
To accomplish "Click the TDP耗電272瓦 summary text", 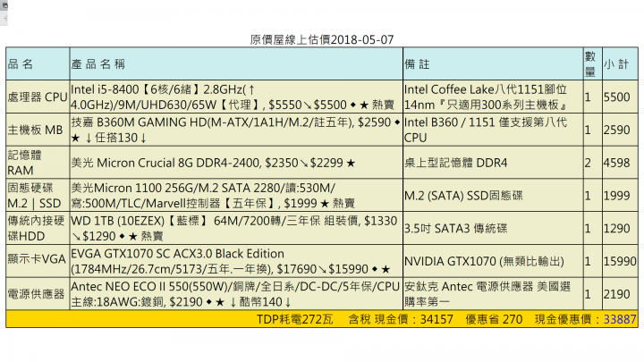I will pyautogui.click(x=295, y=319).
